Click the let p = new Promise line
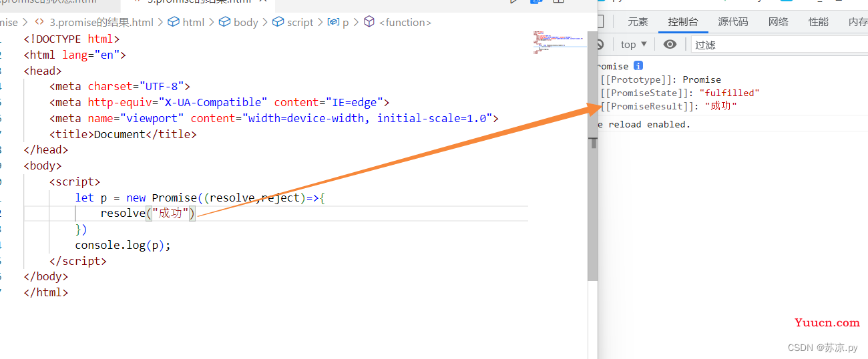The width and height of the screenshot is (868, 359). pyautogui.click(x=200, y=198)
